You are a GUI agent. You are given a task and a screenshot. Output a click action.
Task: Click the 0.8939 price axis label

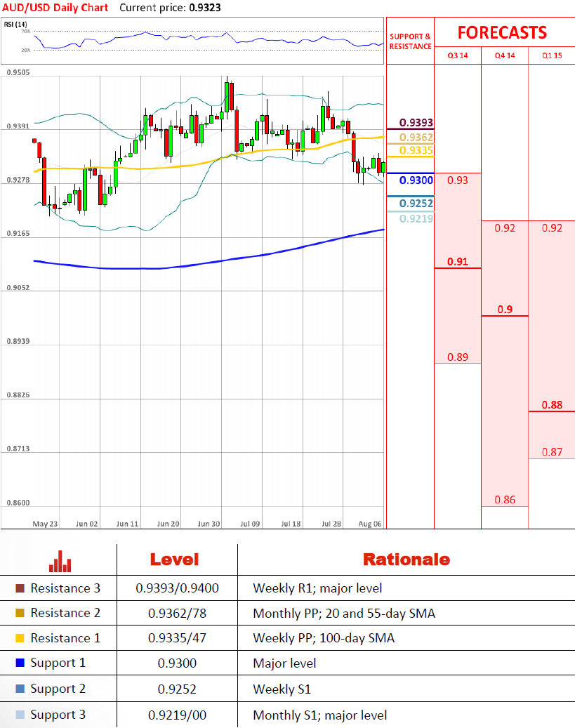point(18,341)
